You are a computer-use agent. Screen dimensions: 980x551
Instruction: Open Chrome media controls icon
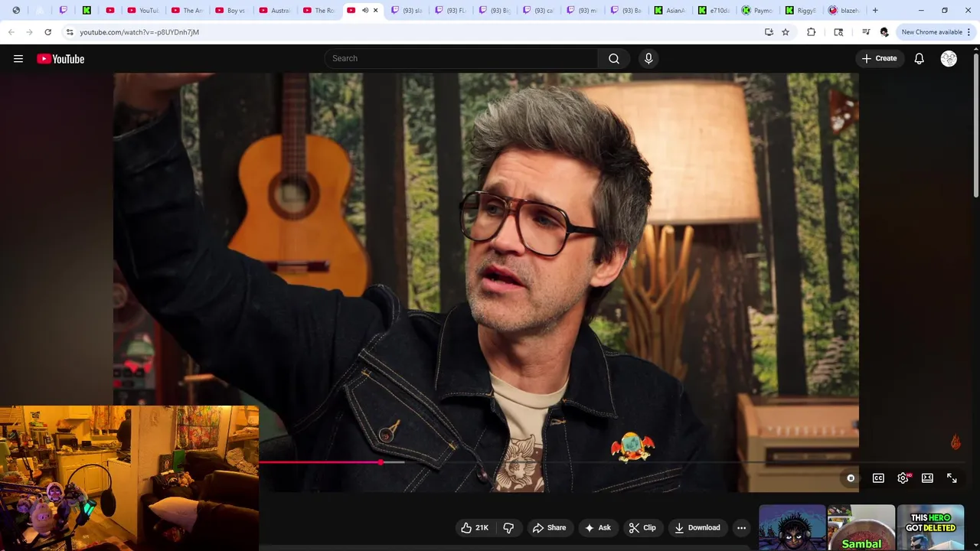click(x=866, y=32)
